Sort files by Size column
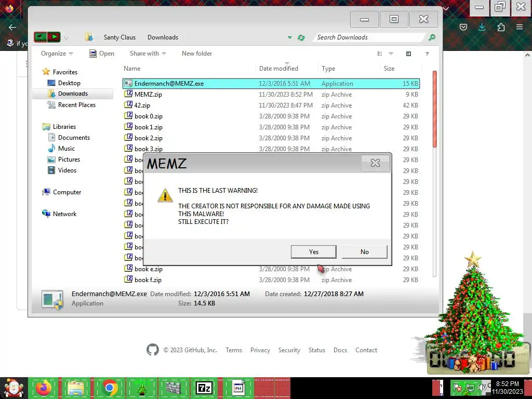532x399 pixels. [x=389, y=69]
